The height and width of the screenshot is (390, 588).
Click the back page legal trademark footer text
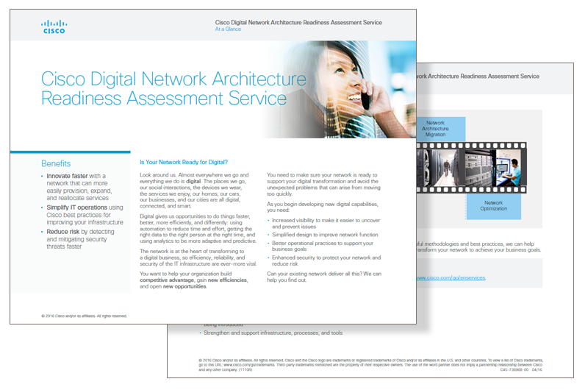(x=370, y=365)
